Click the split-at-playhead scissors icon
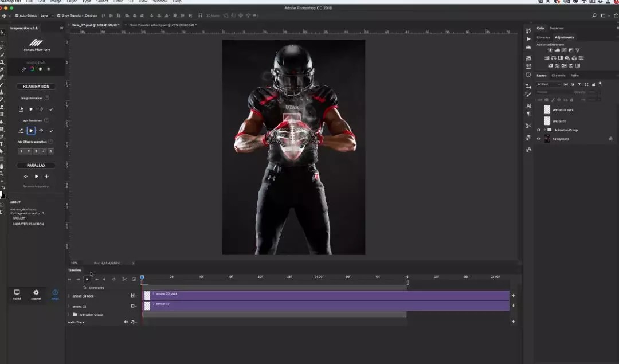 pos(124,279)
